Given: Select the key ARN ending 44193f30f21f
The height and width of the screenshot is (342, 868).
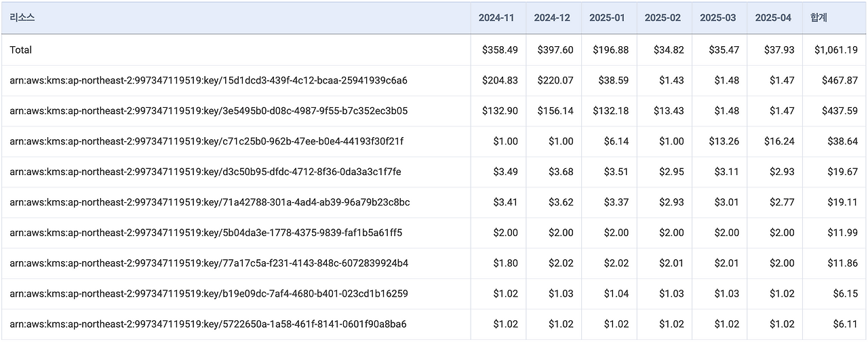Looking at the screenshot, I should [206, 141].
